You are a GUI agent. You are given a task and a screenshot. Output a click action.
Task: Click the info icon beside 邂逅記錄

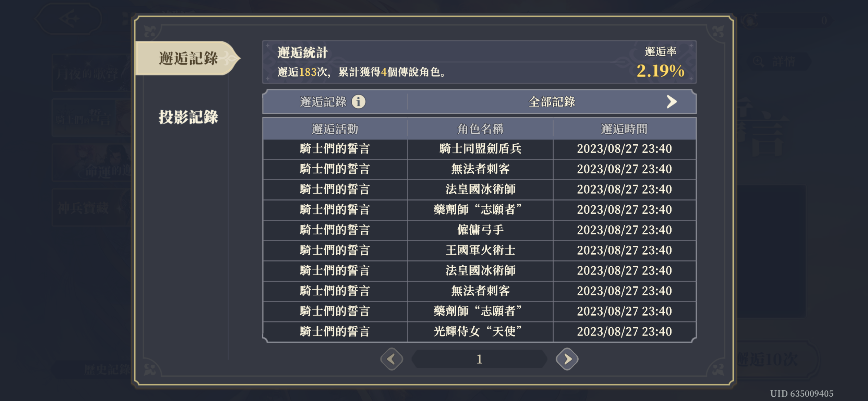point(359,102)
